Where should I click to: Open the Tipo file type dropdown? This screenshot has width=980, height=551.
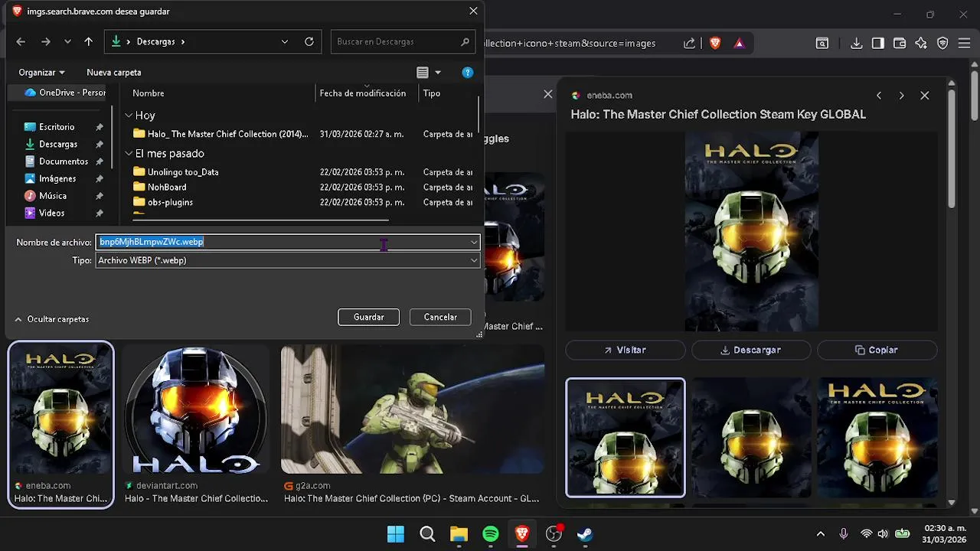(288, 260)
